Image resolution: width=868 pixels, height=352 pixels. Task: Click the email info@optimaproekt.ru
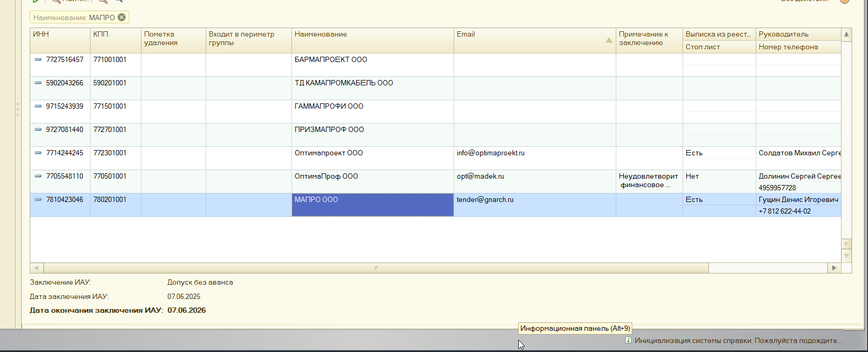(x=491, y=153)
